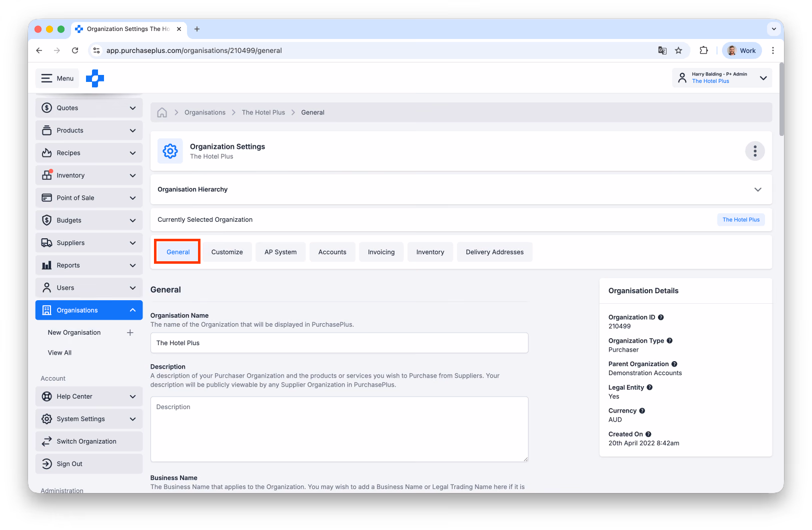Screen dimensions: 812x530
Task: Expand the Budgets menu chevron
Action: point(132,220)
